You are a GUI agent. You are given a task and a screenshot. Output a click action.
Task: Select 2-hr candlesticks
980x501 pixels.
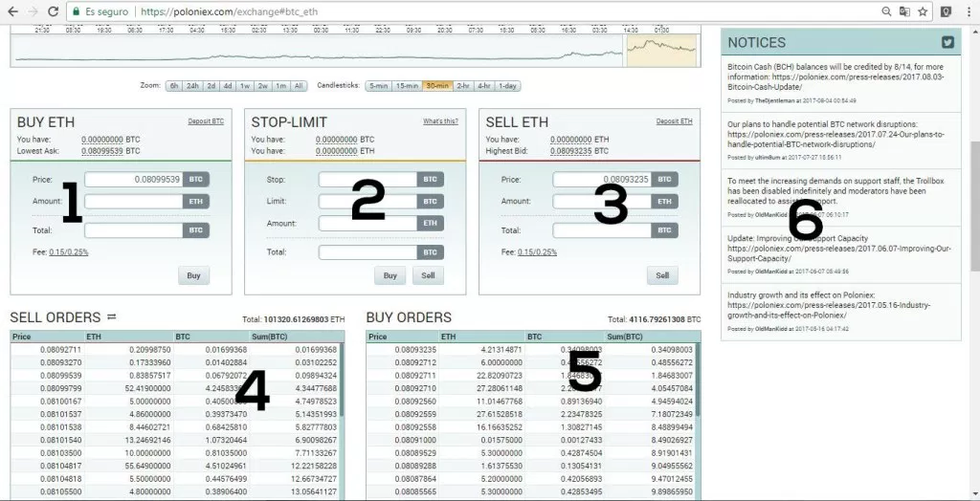462,86
